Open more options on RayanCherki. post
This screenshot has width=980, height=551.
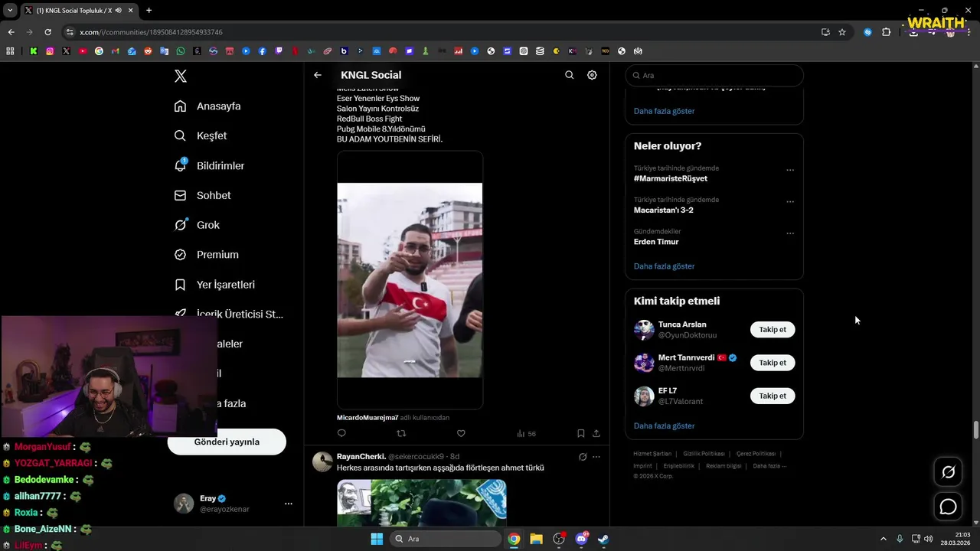[596, 457]
